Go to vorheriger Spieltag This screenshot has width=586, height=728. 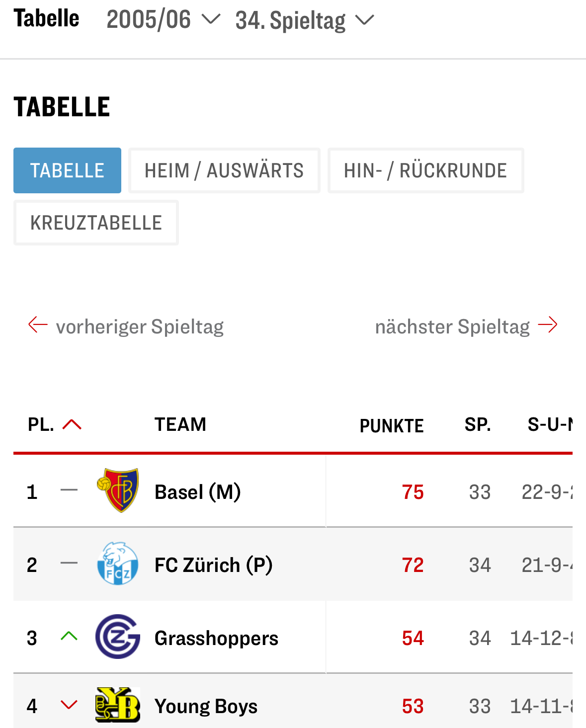pyautogui.click(x=140, y=326)
